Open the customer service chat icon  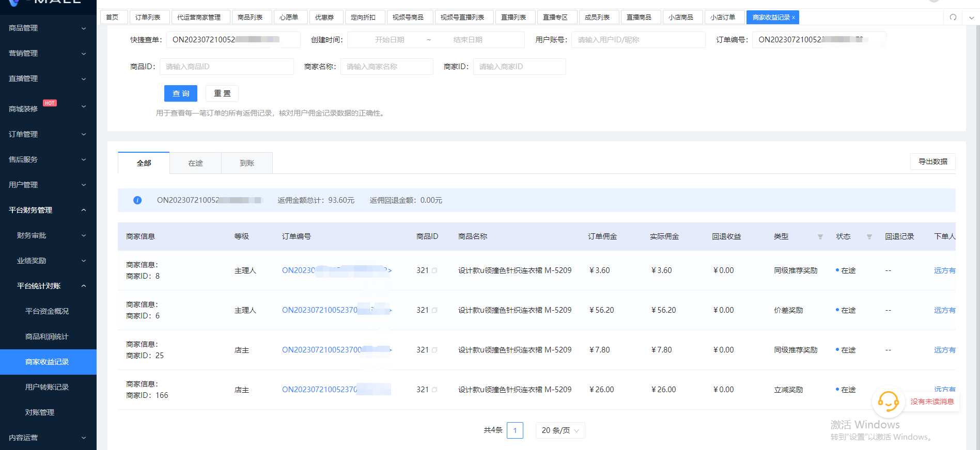pos(888,401)
